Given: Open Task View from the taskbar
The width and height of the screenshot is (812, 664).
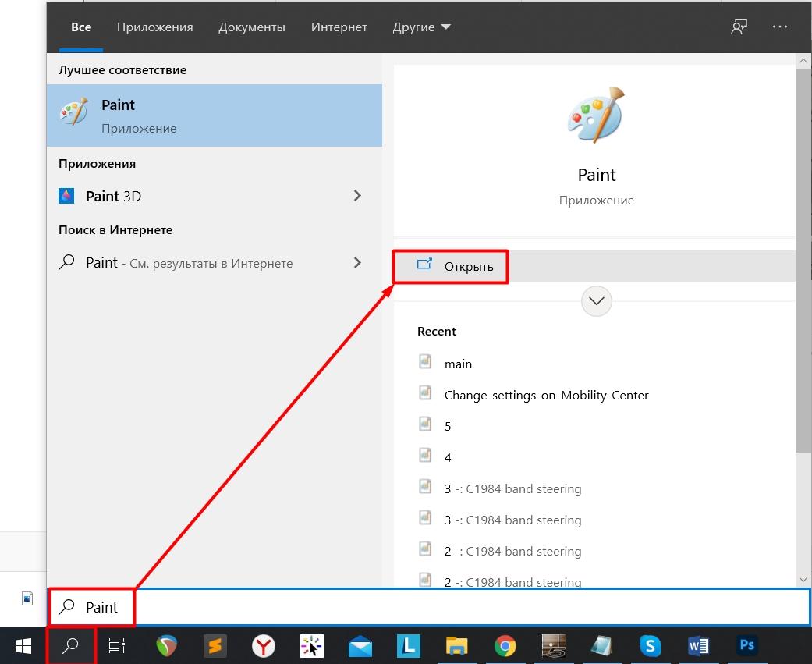Looking at the screenshot, I should tap(116, 646).
